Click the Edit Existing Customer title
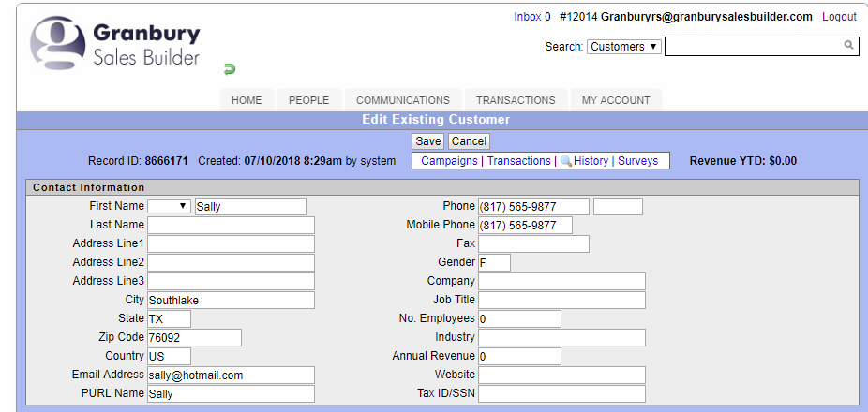 (x=436, y=120)
